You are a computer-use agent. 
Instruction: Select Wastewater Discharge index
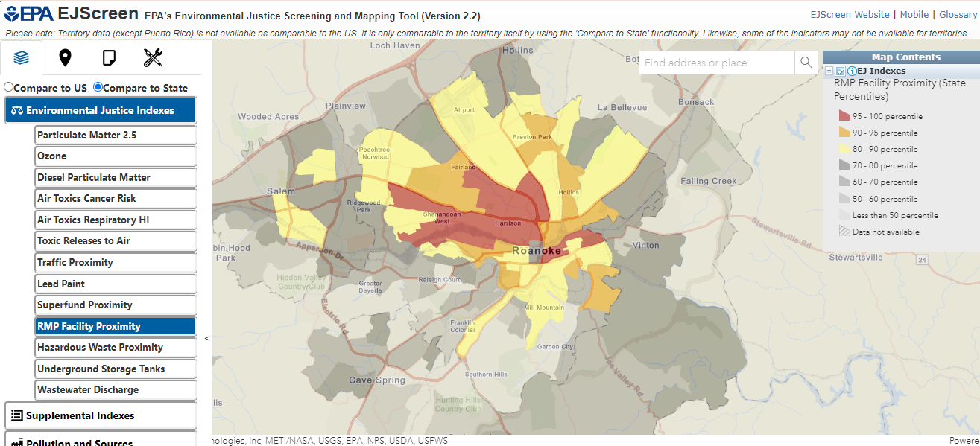click(x=116, y=390)
